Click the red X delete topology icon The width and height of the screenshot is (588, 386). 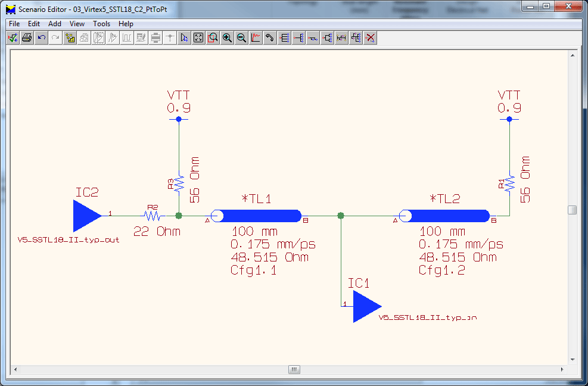(x=370, y=38)
